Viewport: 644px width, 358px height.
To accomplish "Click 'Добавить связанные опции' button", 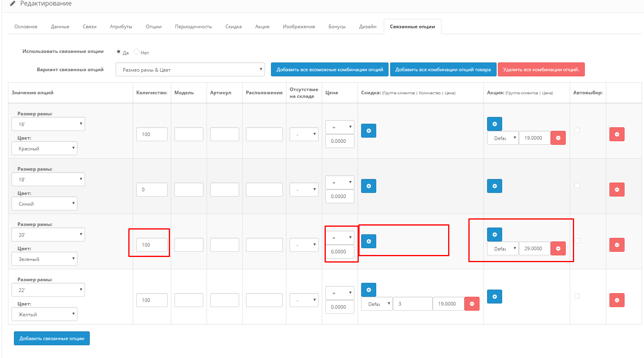I will (52, 338).
